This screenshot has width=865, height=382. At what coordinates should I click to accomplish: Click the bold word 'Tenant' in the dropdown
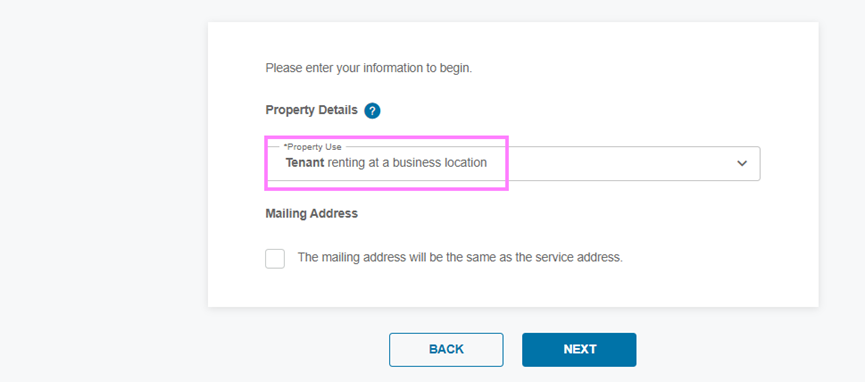click(305, 163)
